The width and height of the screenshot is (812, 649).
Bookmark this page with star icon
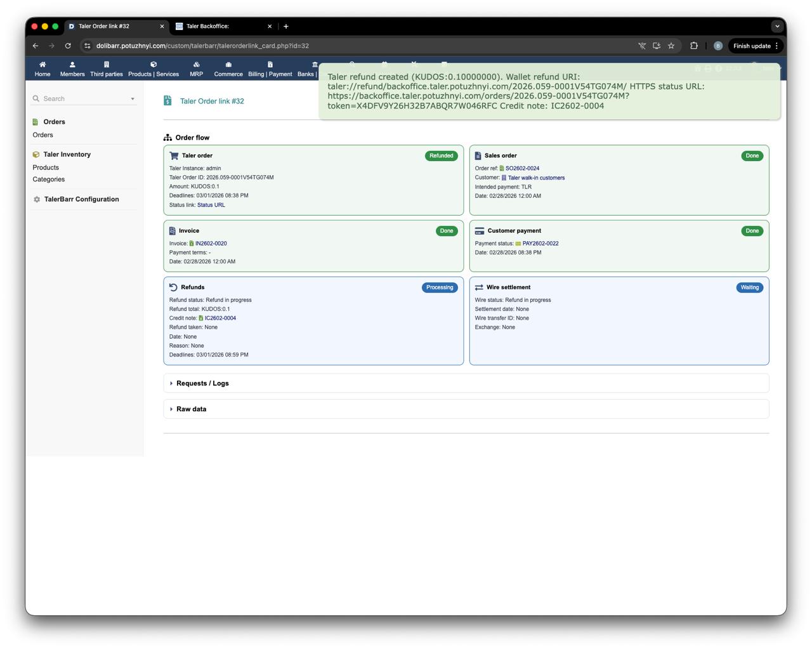coord(671,46)
